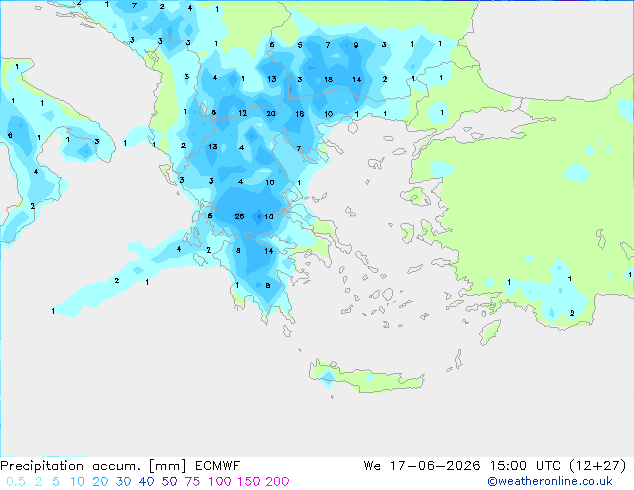Viewport: 634px width, 490px height.
Task: Click the 200 value in the legend
Action: point(277,482)
